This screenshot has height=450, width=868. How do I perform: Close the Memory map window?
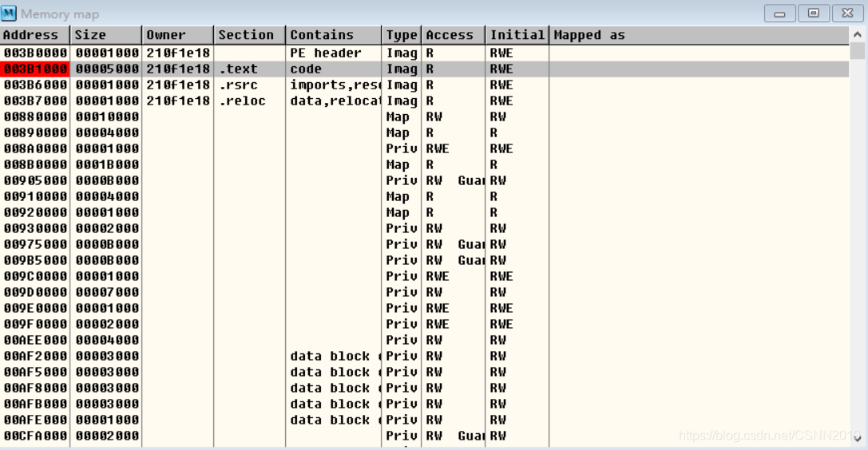pos(847,14)
